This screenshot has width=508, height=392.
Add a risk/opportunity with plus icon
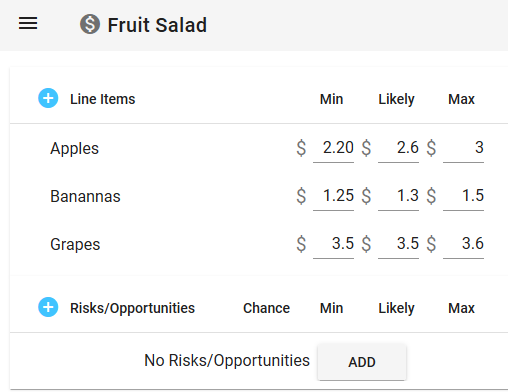(48, 307)
